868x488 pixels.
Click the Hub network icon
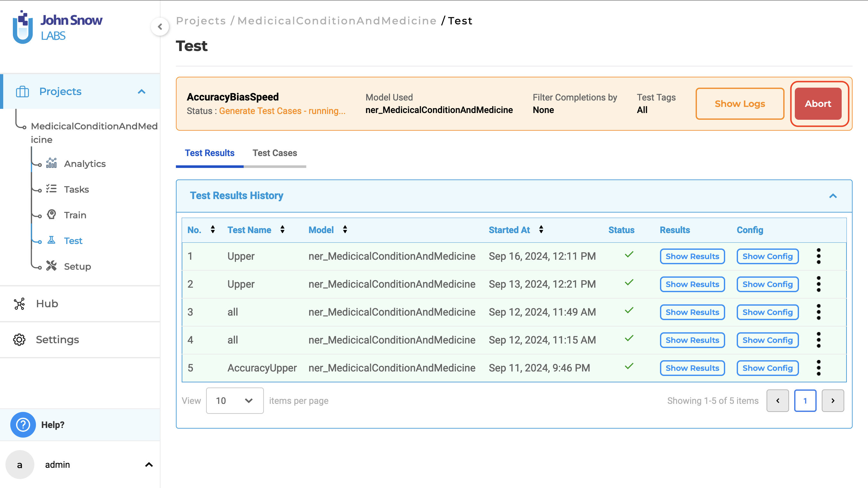coord(19,304)
